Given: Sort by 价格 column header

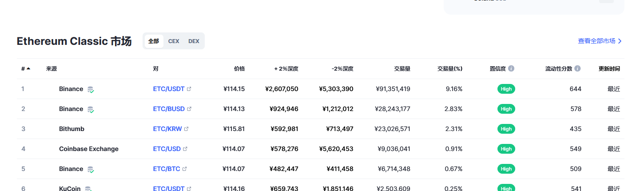Looking at the screenshot, I should click(239, 69).
